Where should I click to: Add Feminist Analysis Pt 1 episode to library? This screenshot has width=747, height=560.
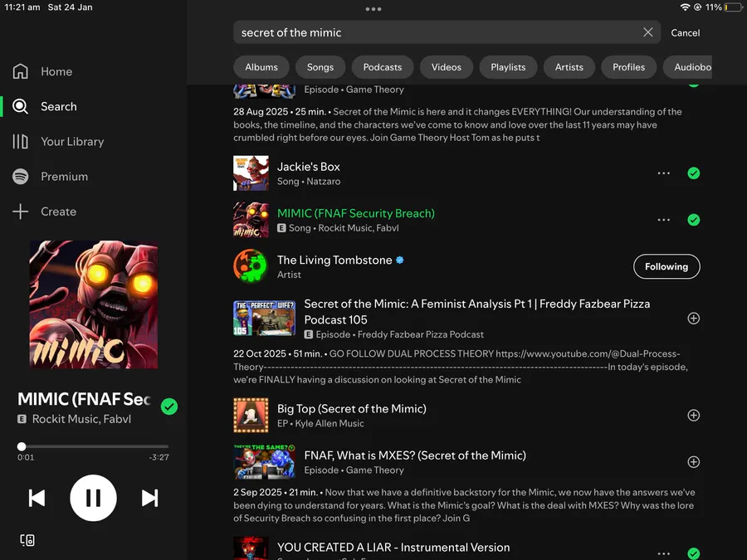pyautogui.click(x=694, y=318)
